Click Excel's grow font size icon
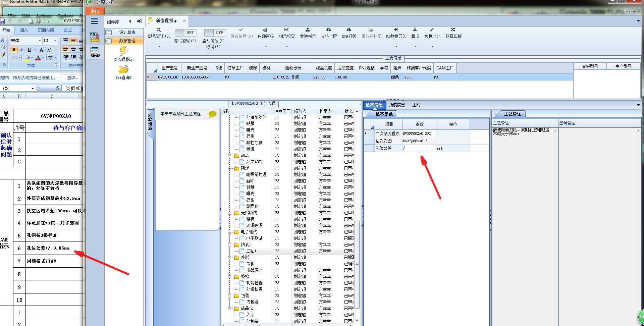 click(42, 50)
